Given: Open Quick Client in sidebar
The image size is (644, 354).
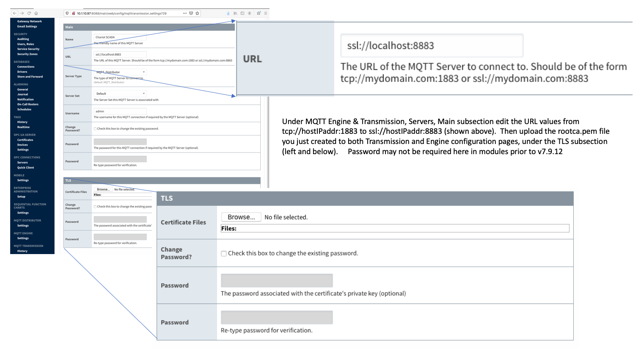Looking at the screenshot, I should (26, 168).
